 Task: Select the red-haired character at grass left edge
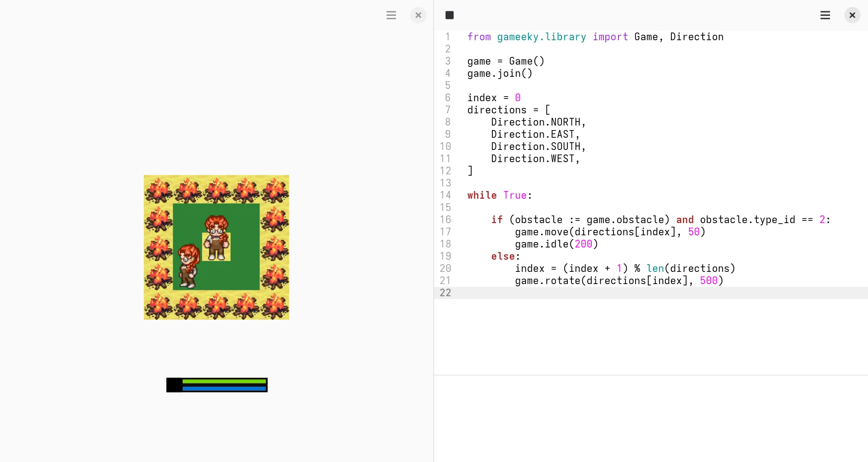click(x=188, y=266)
